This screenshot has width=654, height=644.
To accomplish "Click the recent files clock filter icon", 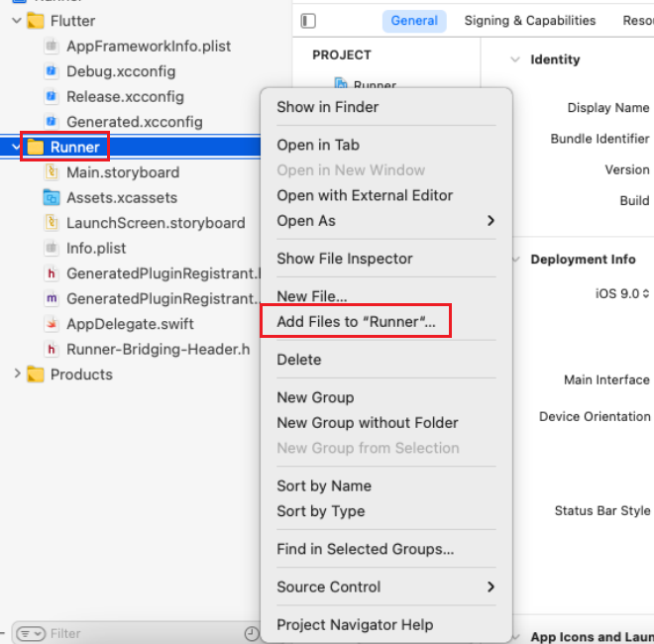I will (x=252, y=633).
